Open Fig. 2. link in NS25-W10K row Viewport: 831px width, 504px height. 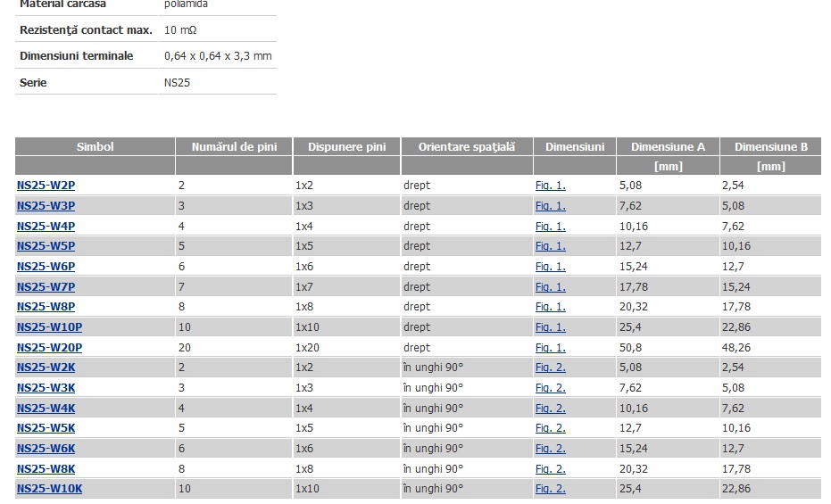550,489
